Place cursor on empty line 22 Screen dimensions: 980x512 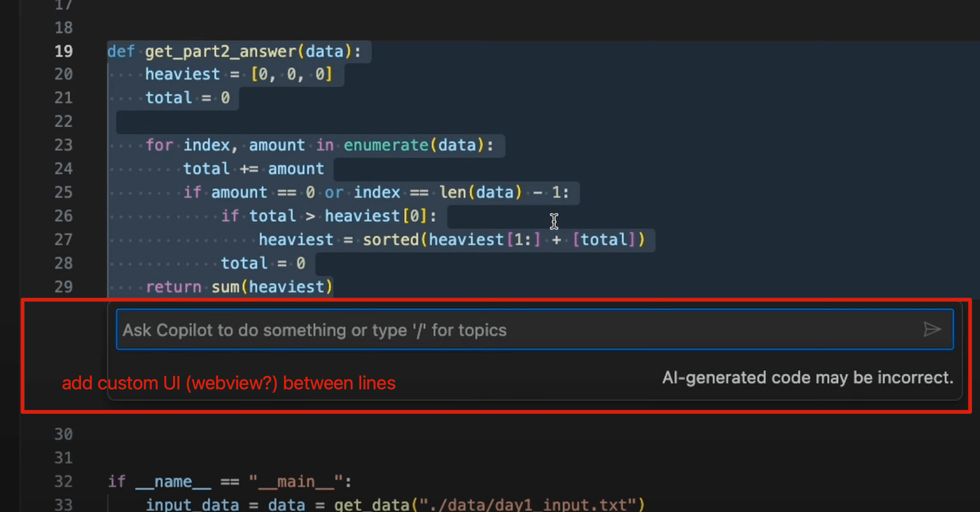click(x=281, y=122)
